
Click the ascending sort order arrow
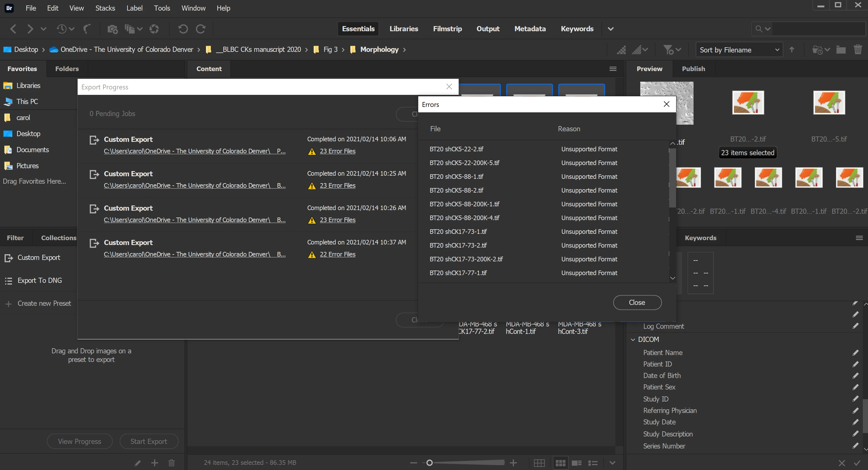pos(792,50)
